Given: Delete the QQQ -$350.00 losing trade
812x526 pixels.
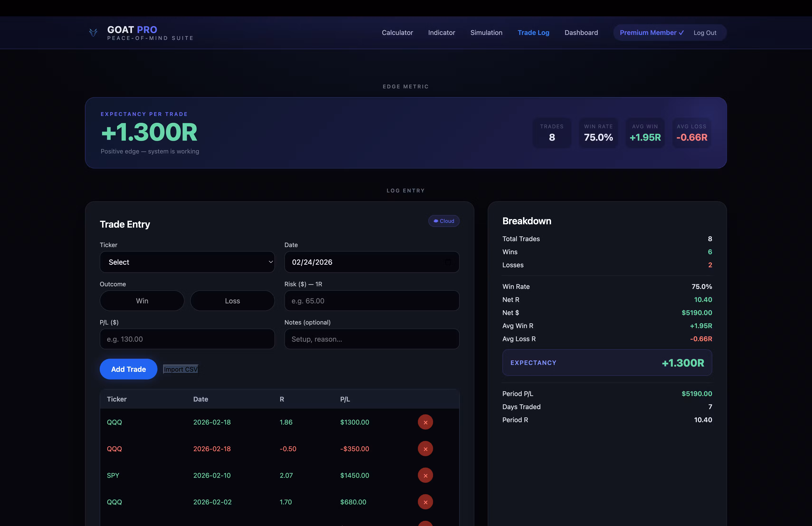Looking at the screenshot, I should [425, 449].
